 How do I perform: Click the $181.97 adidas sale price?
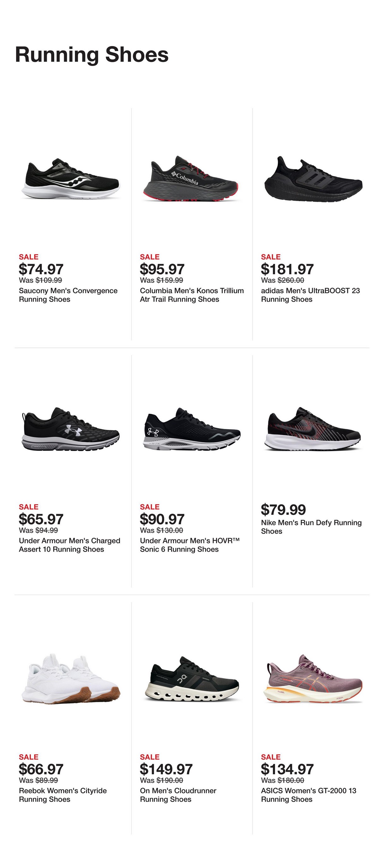(x=287, y=269)
